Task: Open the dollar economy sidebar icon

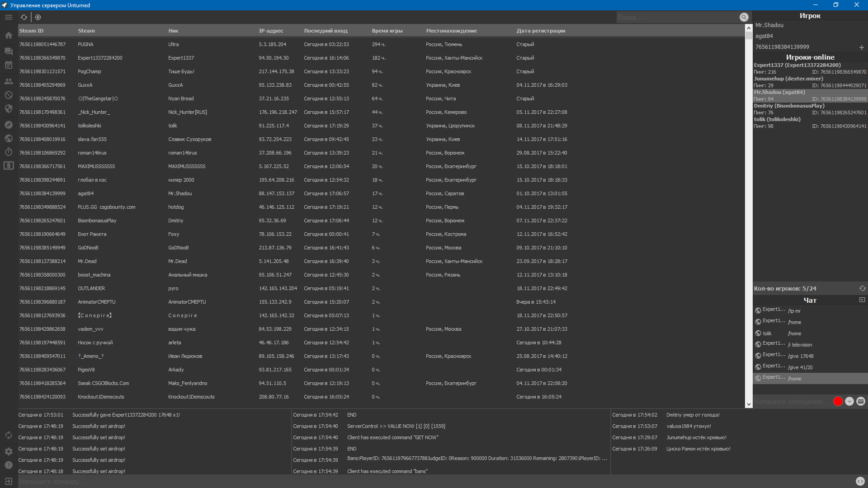Action: coord(9,165)
